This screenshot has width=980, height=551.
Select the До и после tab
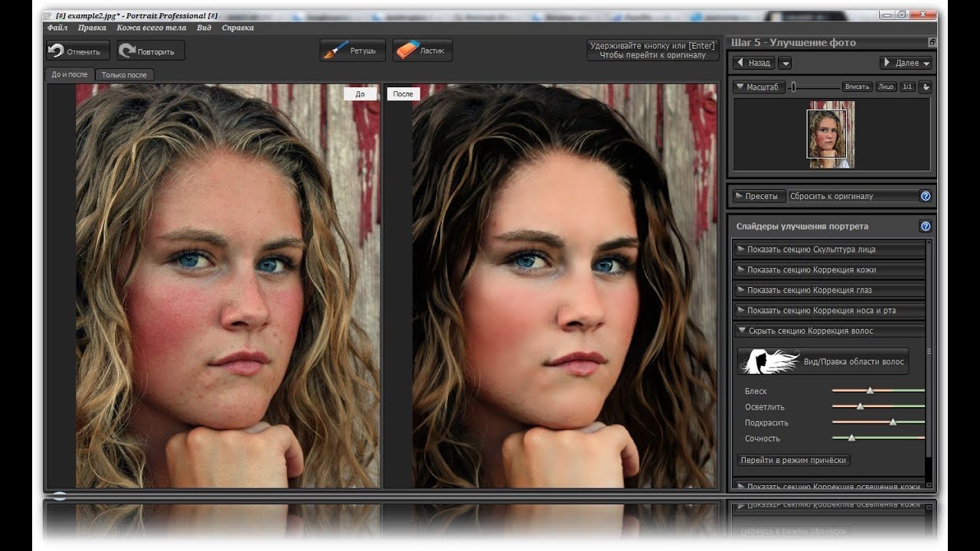69,74
